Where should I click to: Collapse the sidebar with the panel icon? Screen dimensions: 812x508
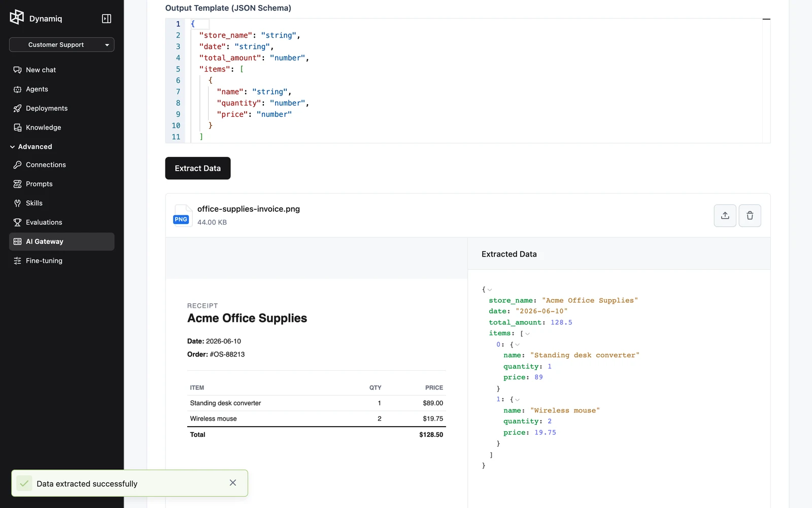click(x=107, y=19)
